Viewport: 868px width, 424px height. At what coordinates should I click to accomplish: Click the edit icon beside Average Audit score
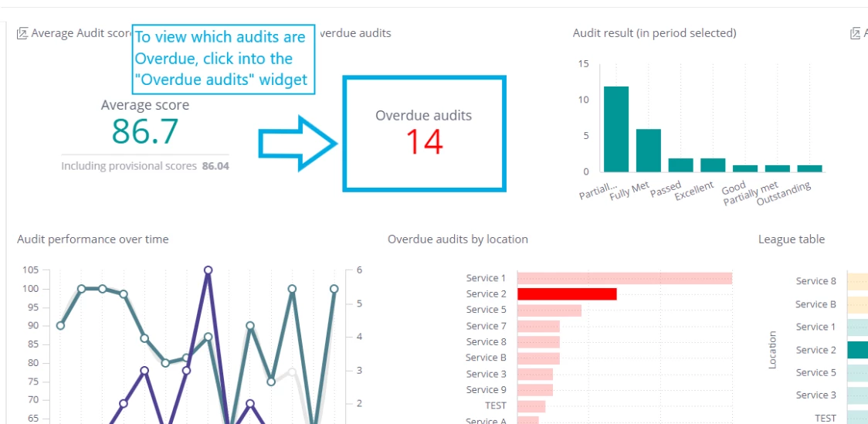(x=22, y=34)
